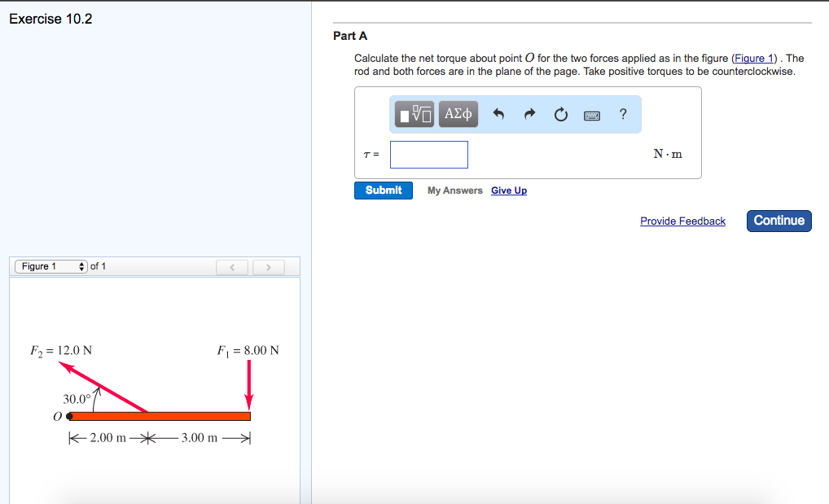The width and height of the screenshot is (829, 504).
Task: Click the redo arrow in equation toolbar
Action: (529, 114)
